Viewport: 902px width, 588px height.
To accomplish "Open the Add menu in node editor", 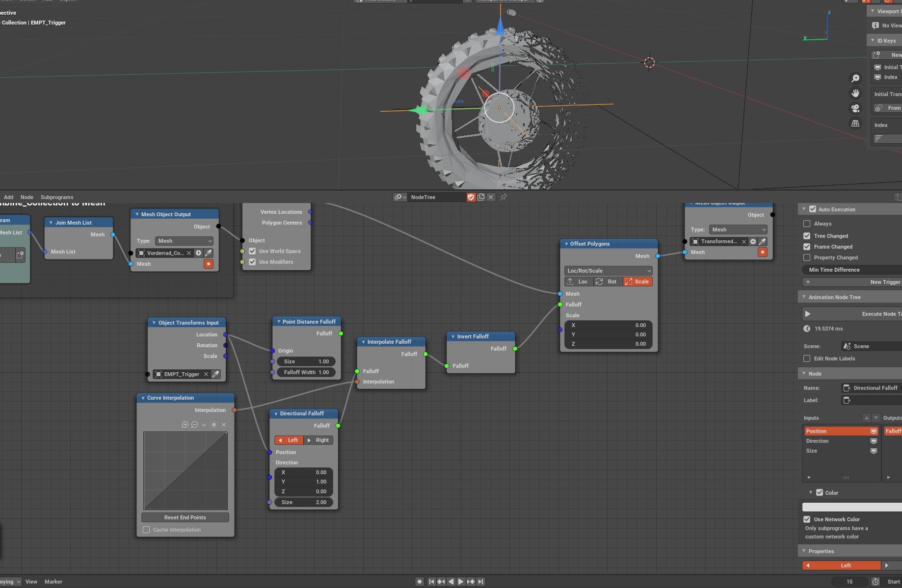I will point(9,197).
